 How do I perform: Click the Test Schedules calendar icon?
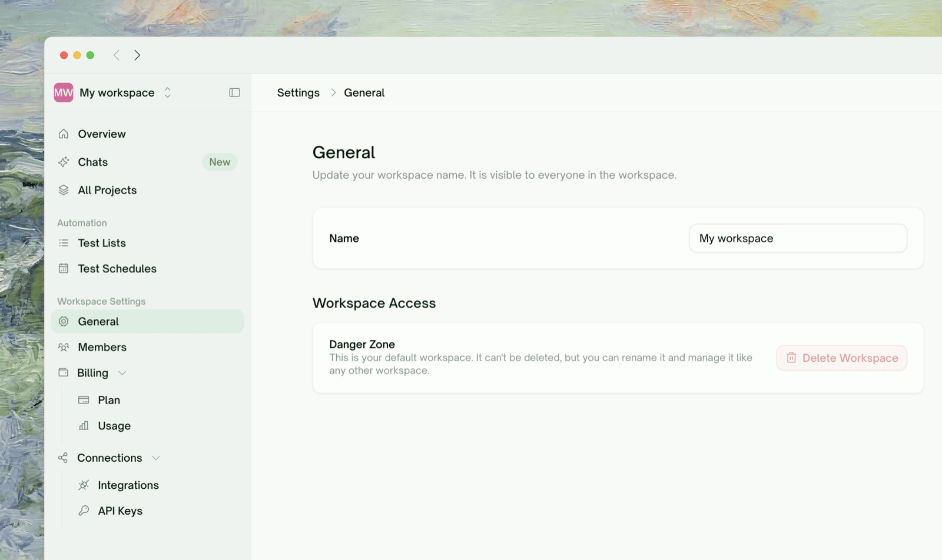point(64,268)
